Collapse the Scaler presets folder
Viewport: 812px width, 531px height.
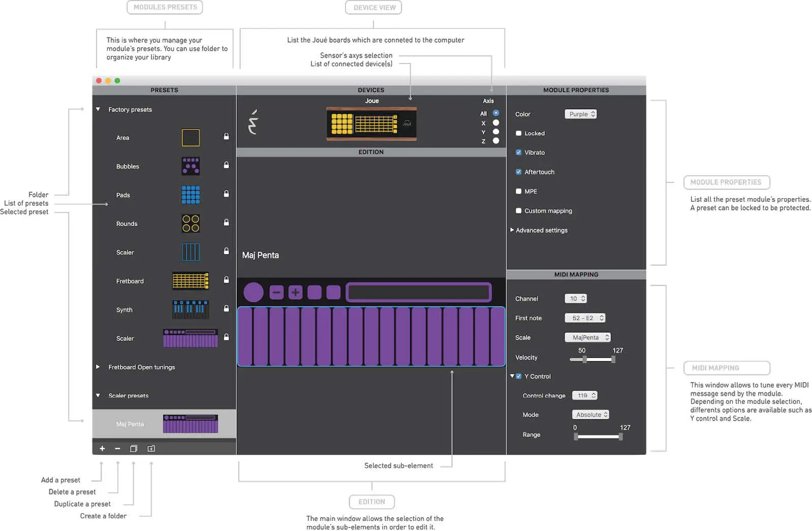(x=98, y=395)
